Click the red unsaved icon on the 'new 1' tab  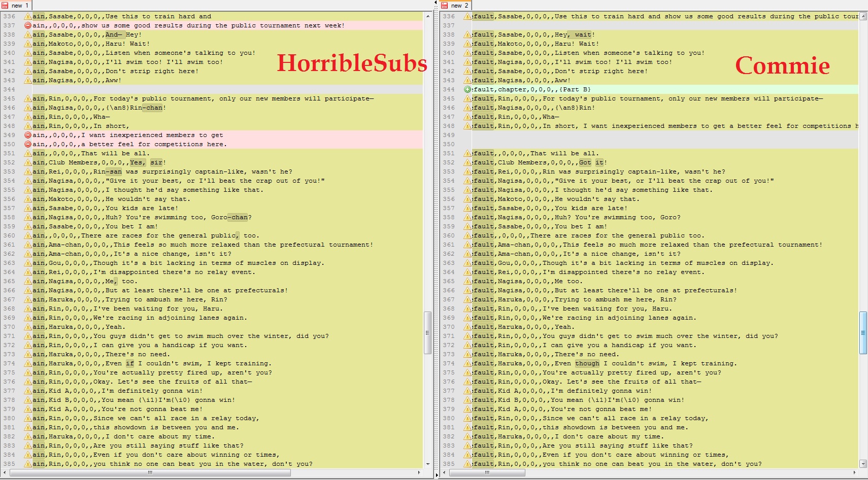pyautogui.click(x=5, y=6)
